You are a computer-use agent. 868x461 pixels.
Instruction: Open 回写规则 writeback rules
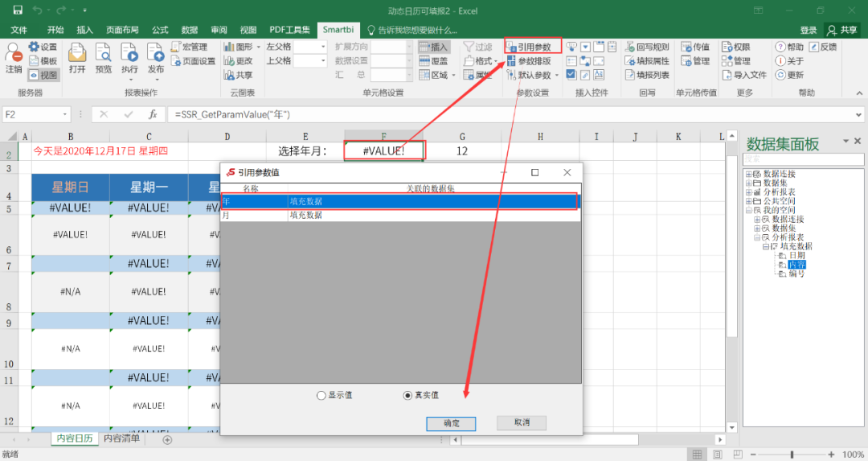(646, 47)
